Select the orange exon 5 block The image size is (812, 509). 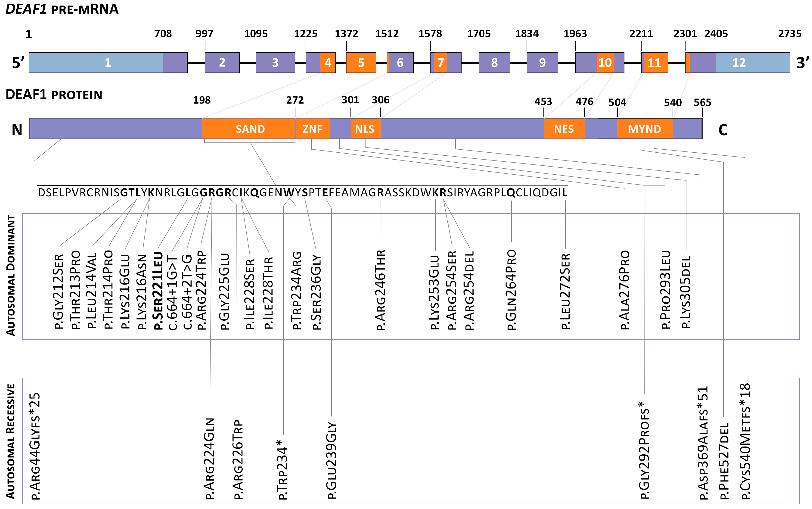(361, 63)
